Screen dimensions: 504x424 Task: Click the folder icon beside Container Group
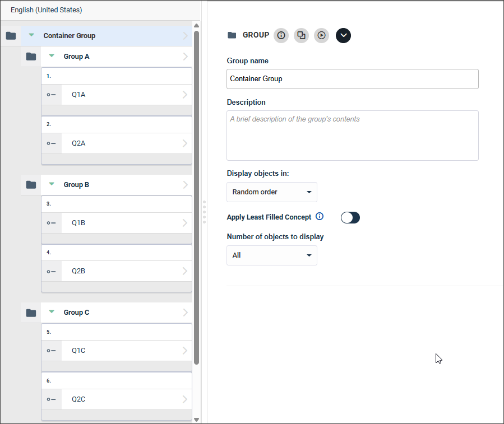pyautogui.click(x=11, y=36)
